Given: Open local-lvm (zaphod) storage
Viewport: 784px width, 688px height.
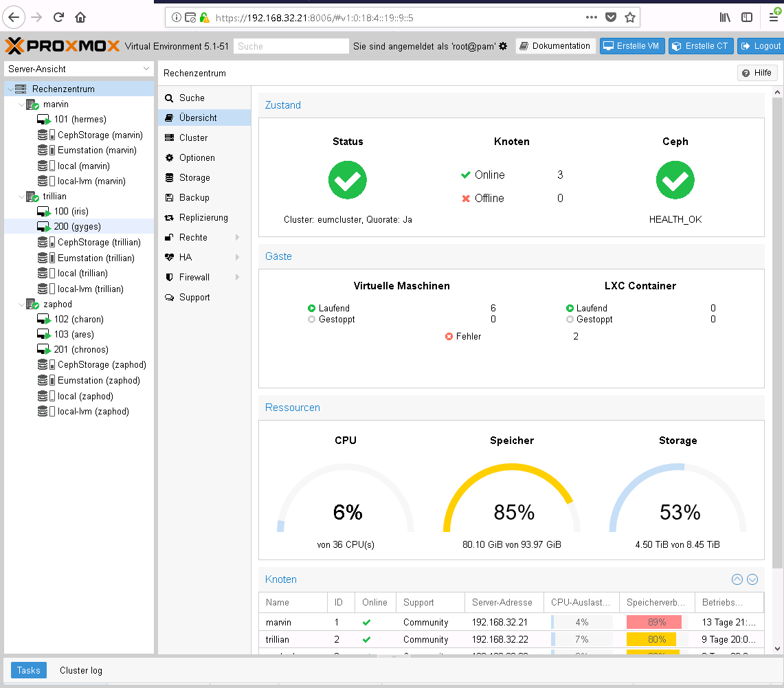Looking at the screenshot, I should tap(93, 411).
